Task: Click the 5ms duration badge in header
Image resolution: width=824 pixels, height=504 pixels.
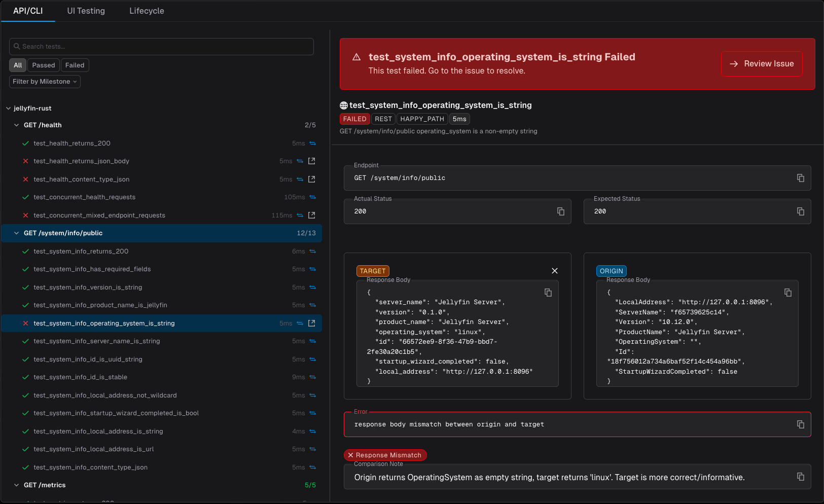Action: click(x=459, y=119)
